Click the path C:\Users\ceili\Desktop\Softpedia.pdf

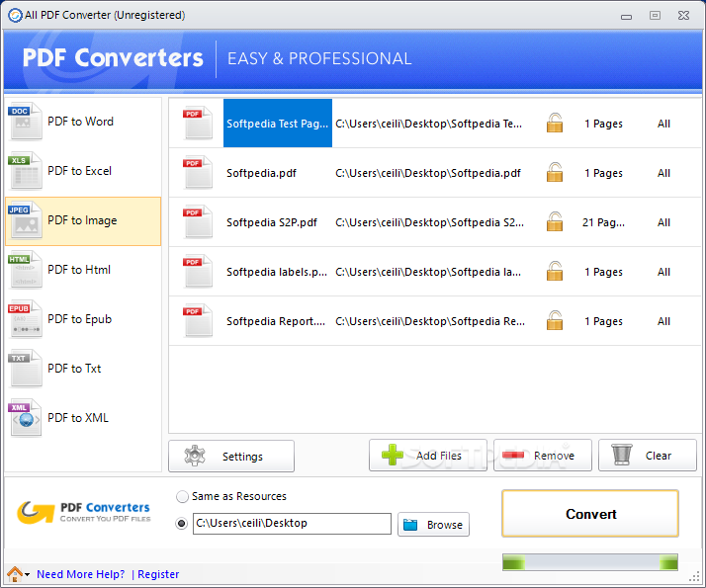coord(428,173)
